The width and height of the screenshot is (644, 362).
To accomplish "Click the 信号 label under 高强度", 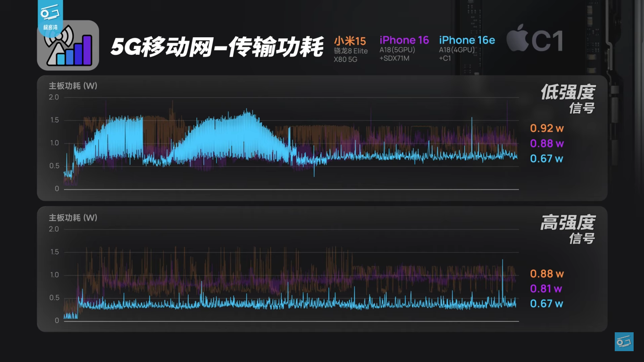I will click(x=582, y=238).
